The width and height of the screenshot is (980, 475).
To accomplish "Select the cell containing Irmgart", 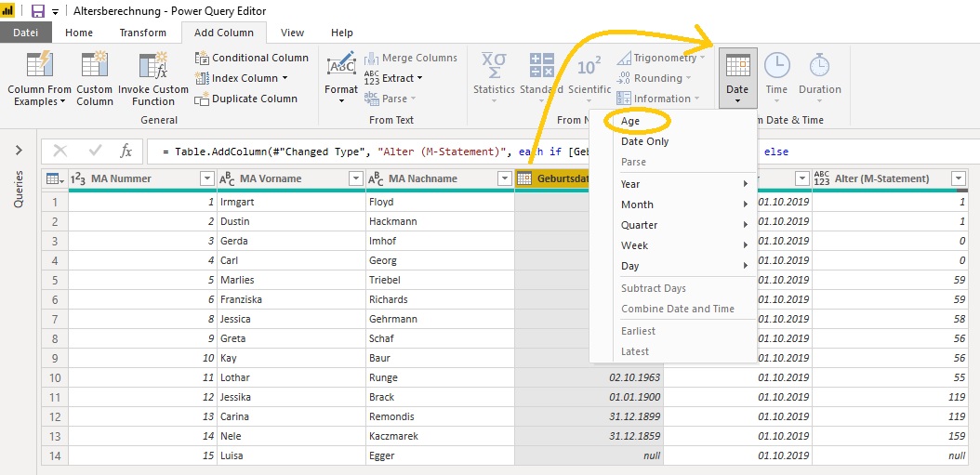I will [x=292, y=202].
